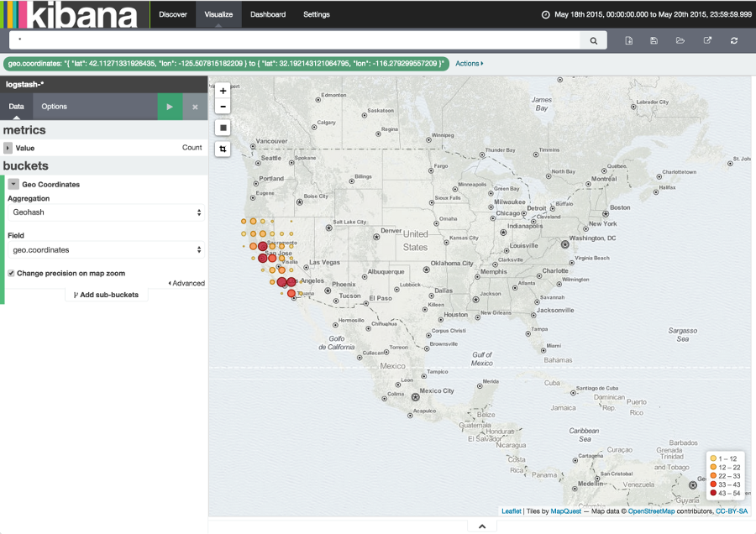756x534 pixels.
Task: Share the visualization via export icon
Action: pyautogui.click(x=707, y=39)
